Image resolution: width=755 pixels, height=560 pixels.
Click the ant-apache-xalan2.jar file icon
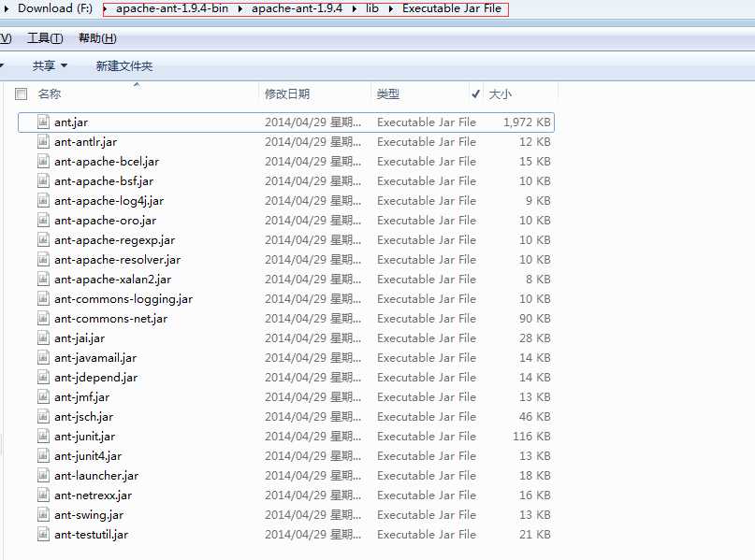(43, 279)
